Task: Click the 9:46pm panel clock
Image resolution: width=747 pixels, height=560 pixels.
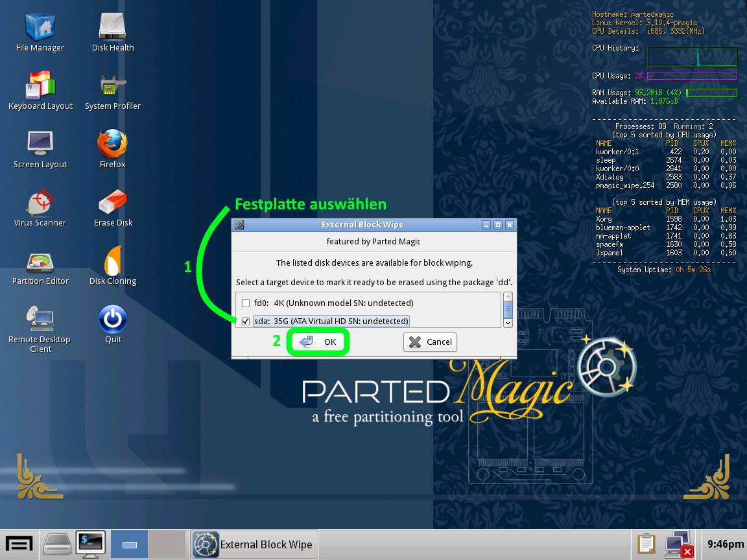Action: pos(725,544)
